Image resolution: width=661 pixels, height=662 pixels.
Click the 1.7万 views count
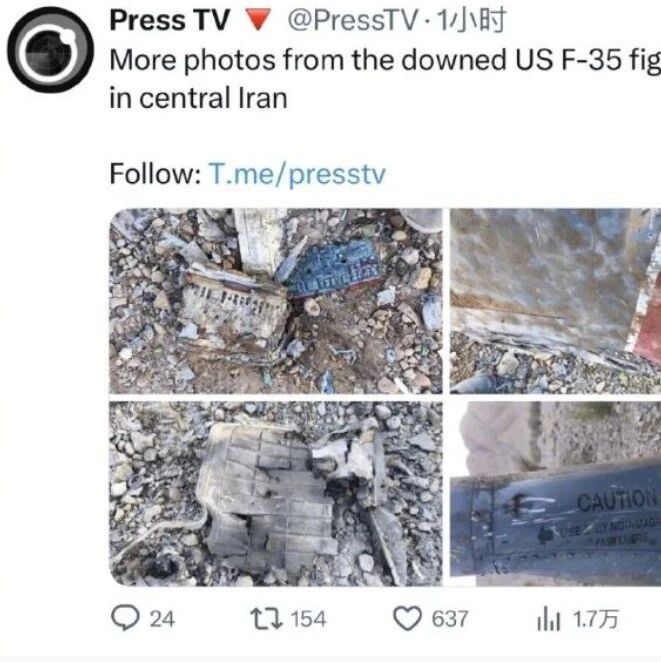tap(596, 619)
